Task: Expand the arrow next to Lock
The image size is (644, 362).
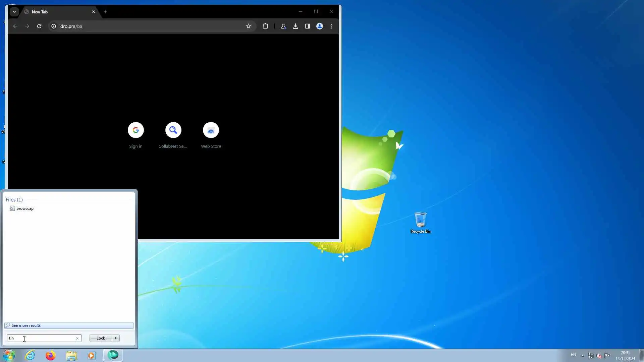Action: coord(116,338)
